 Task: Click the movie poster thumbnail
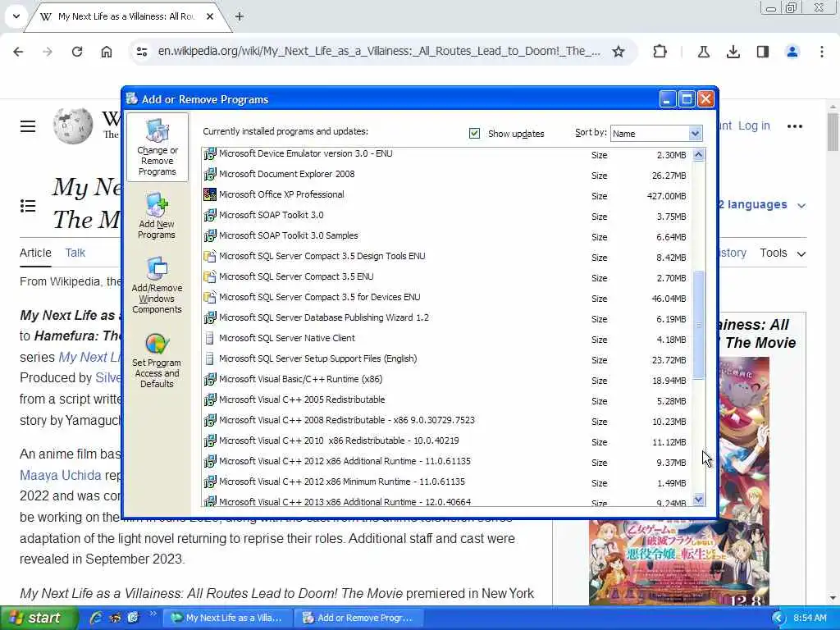pyautogui.click(x=678, y=481)
